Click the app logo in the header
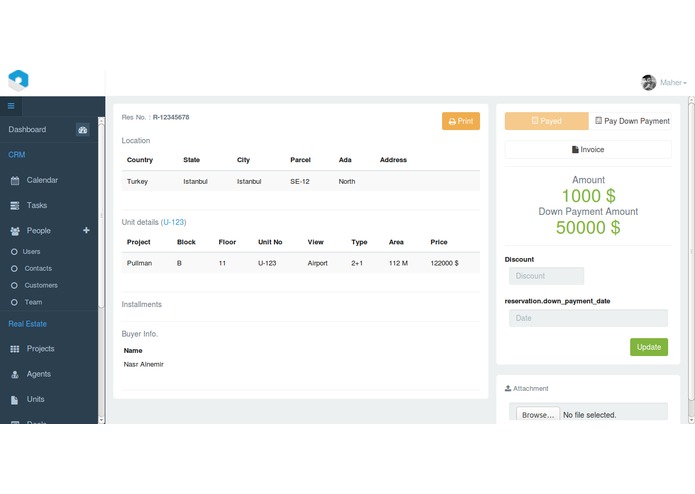695x494 pixels. (18, 81)
